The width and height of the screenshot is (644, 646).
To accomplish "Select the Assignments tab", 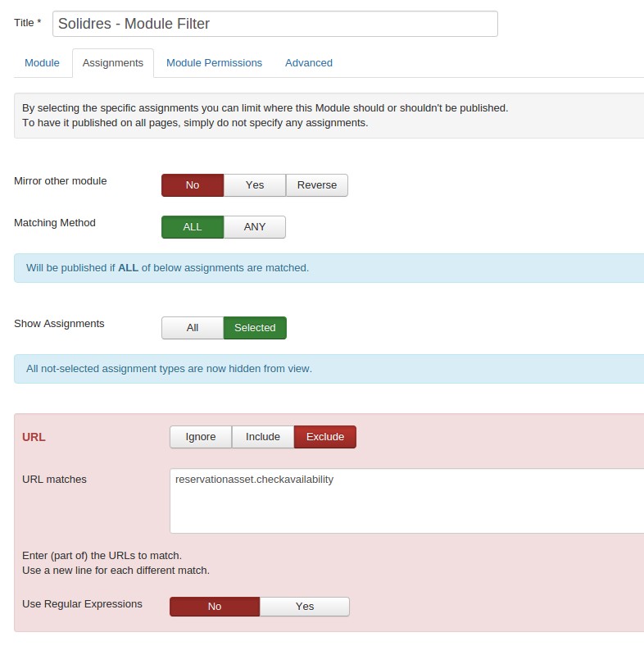I will click(x=113, y=63).
